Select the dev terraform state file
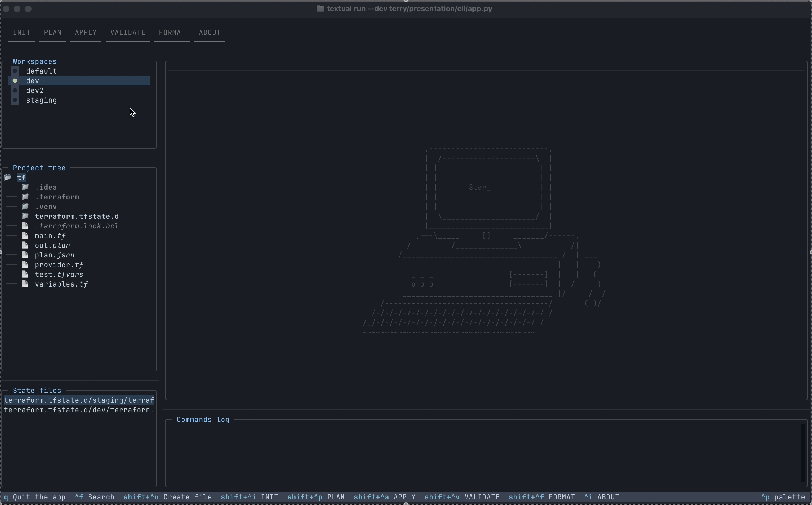This screenshot has width=812, height=505. 79,410
